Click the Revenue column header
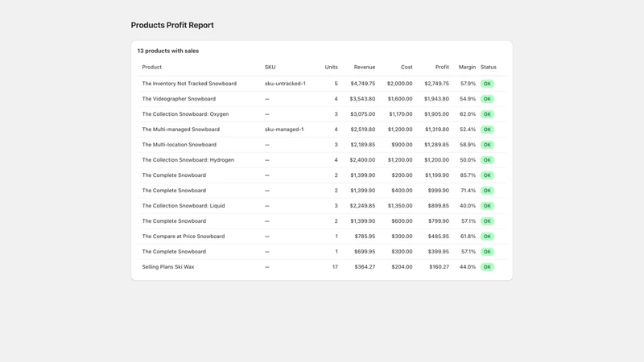The height and width of the screenshot is (362, 644). pyautogui.click(x=365, y=67)
